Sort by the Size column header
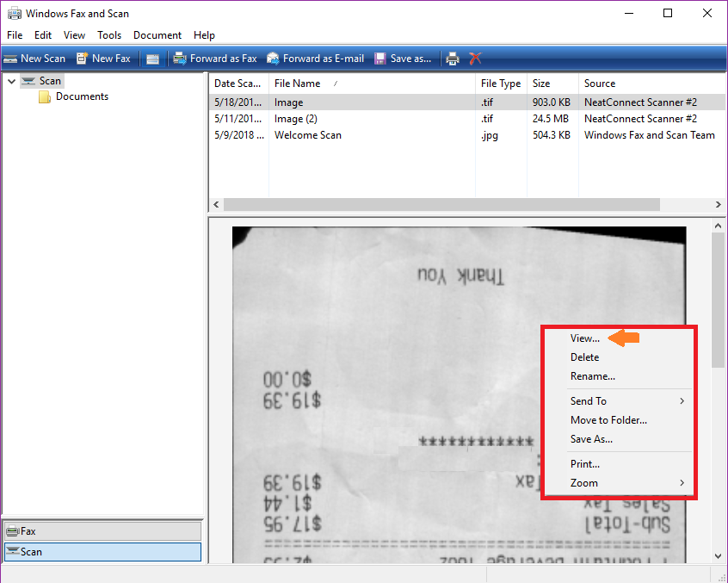Image resolution: width=728 pixels, height=583 pixels. click(x=552, y=84)
